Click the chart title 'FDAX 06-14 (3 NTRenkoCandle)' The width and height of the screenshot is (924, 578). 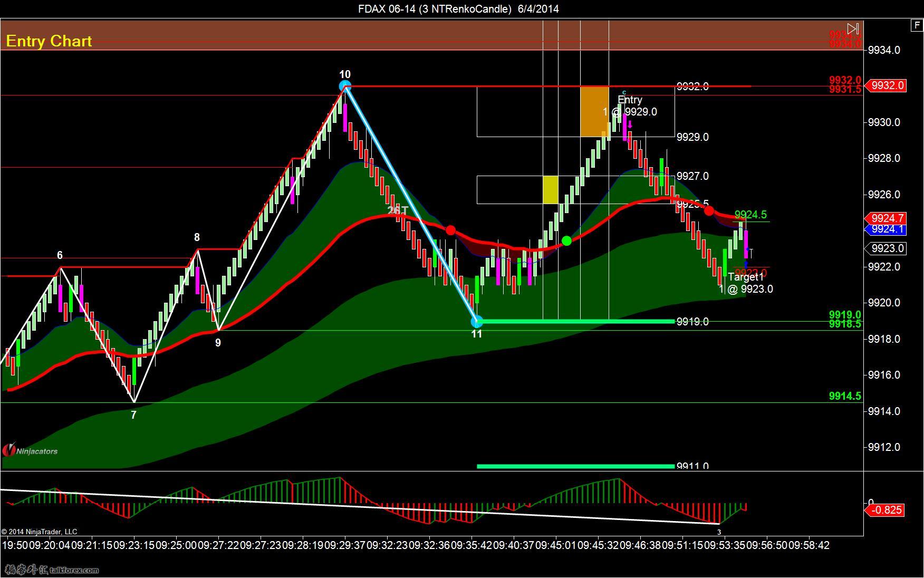pyautogui.click(x=435, y=8)
